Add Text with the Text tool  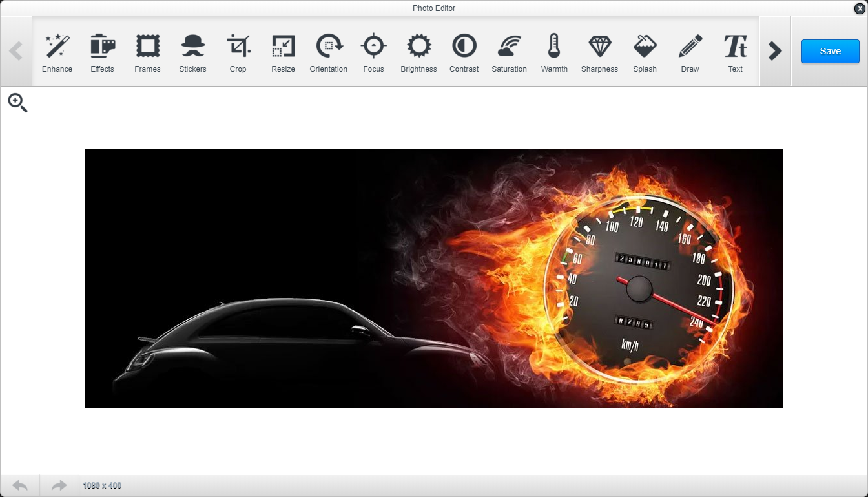tap(735, 52)
